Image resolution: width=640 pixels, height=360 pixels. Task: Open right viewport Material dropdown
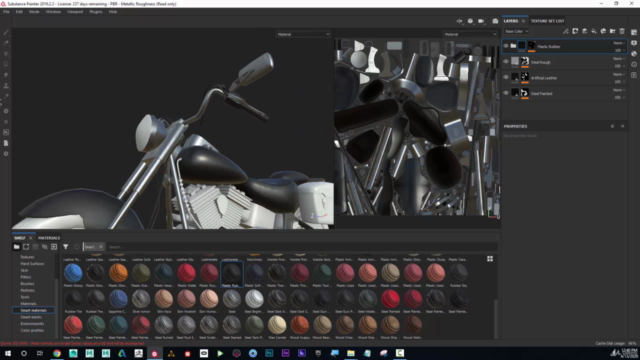pyautogui.click(x=470, y=34)
